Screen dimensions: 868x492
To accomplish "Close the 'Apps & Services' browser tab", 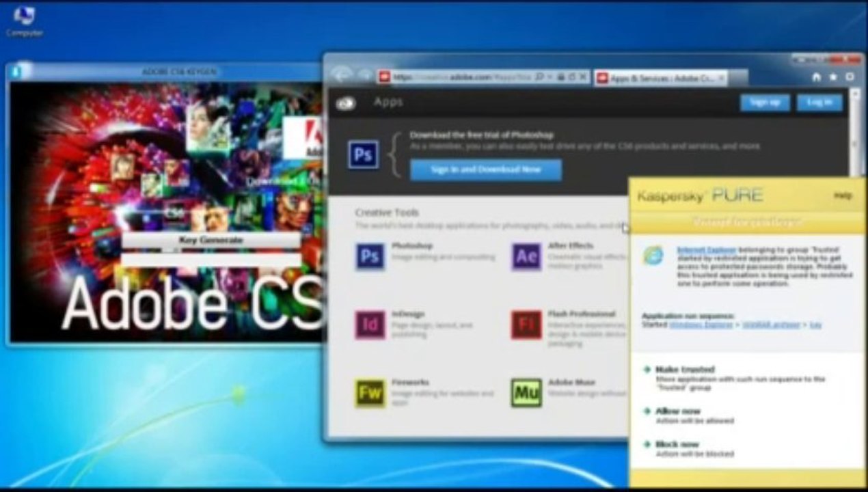I will [720, 78].
